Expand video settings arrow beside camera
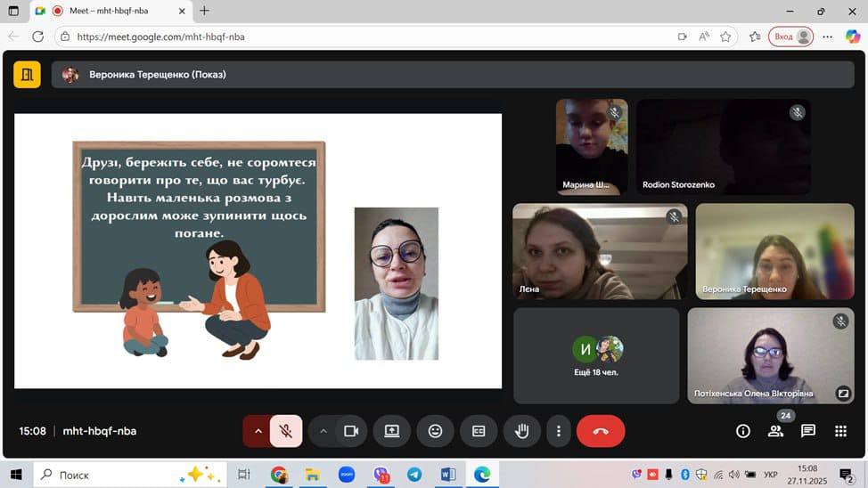The width and height of the screenshot is (868, 488). click(323, 431)
